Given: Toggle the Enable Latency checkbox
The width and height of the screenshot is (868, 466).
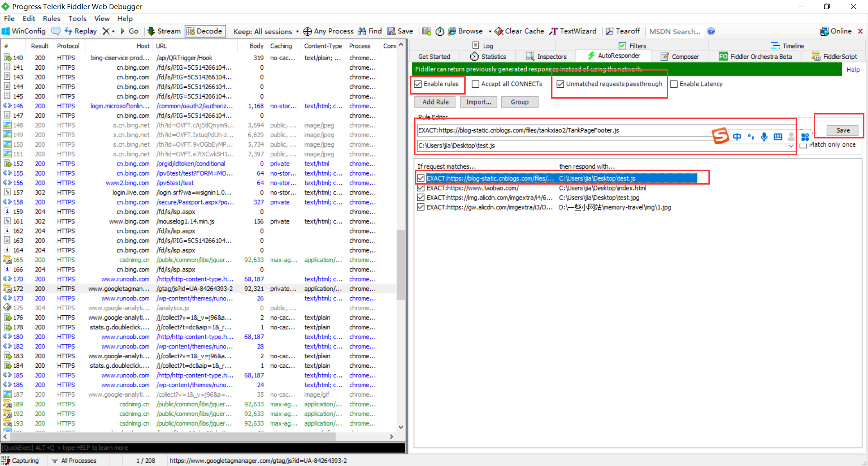Looking at the screenshot, I should click(x=674, y=84).
